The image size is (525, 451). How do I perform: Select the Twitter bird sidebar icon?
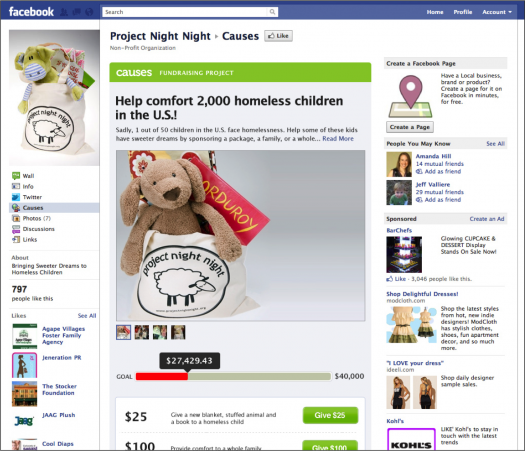(16, 197)
